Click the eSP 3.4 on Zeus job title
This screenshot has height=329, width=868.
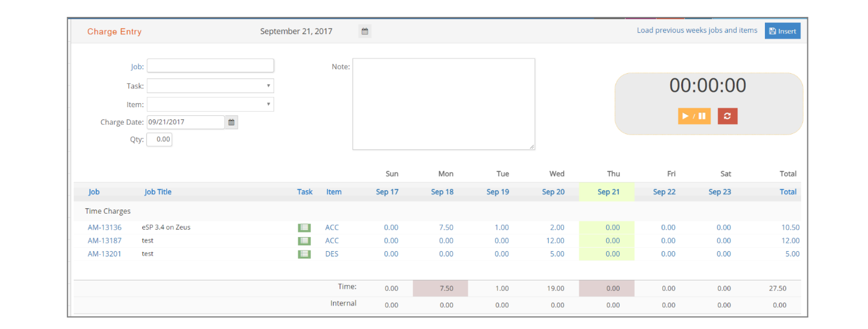click(x=166, y=228)
